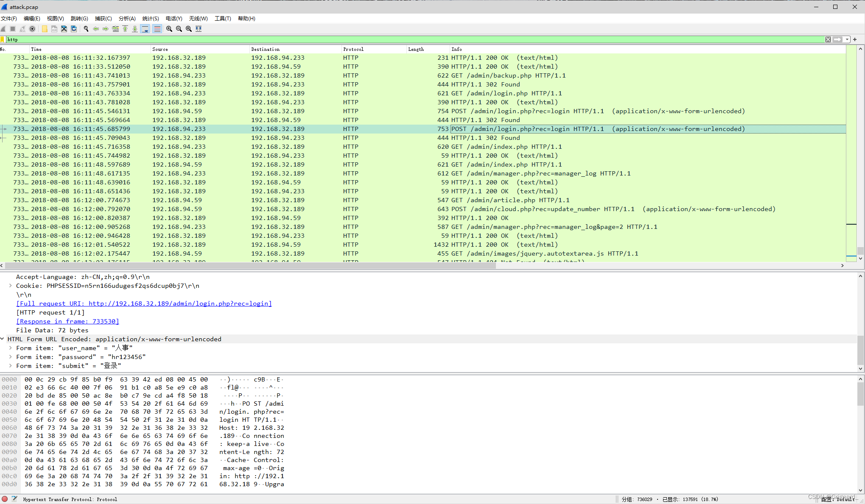Screen dimensions: 865x504
Task: Click the save capture file icon
Action: pos(54,29)
